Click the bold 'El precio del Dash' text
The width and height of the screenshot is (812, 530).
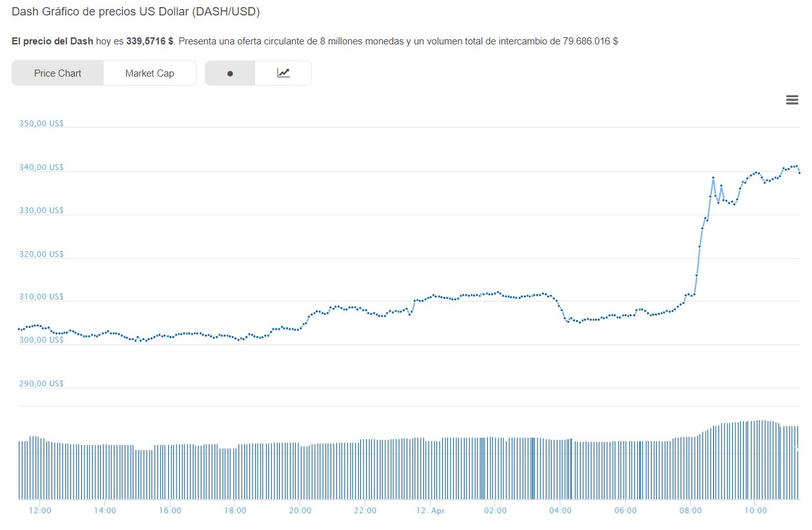click(52, 41)
